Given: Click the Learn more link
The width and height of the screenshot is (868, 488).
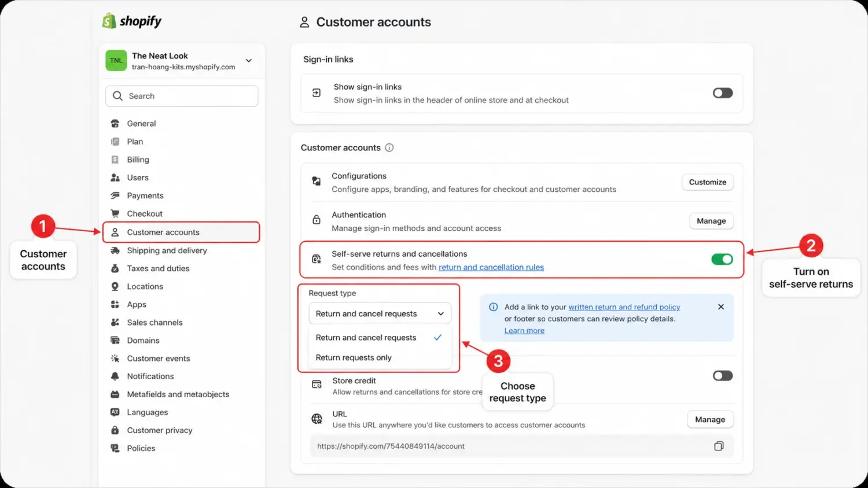Looking at the screenshot, I should pos(524,331).
